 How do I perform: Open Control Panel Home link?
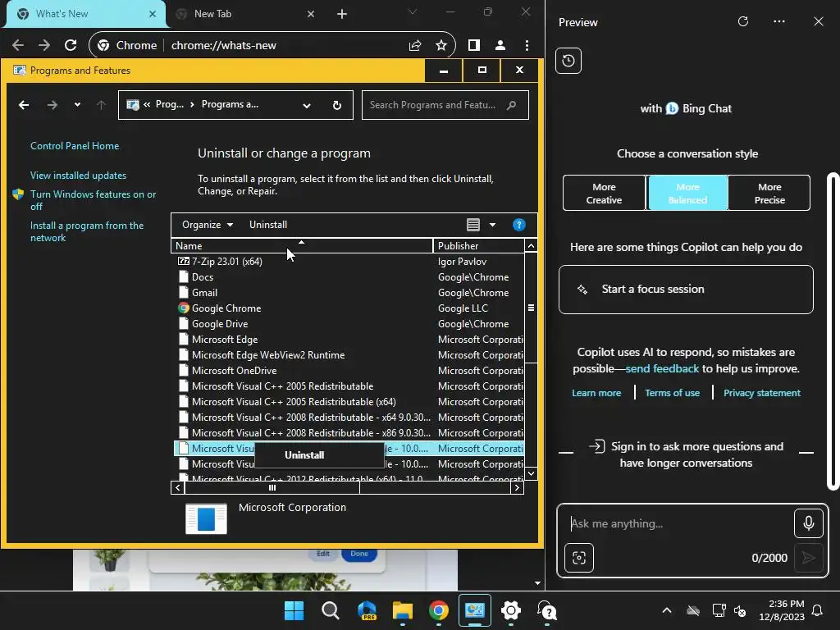coord(75,146)
